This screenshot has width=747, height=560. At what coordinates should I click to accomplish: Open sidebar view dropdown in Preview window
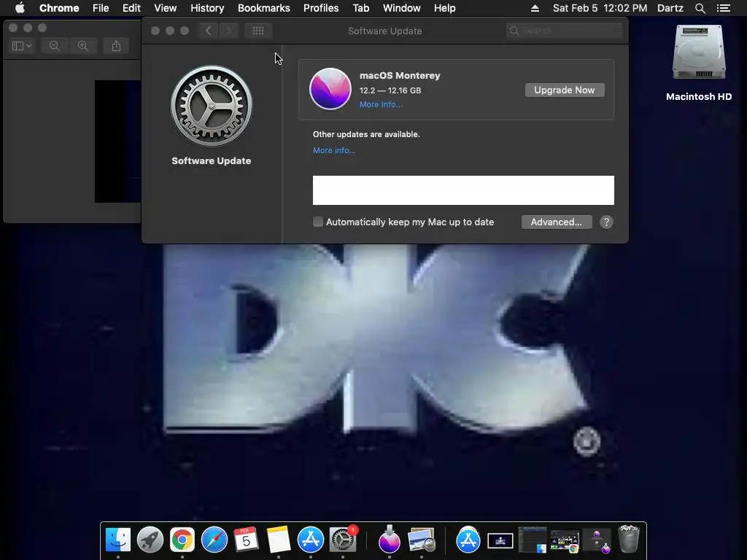pos(22,46)
